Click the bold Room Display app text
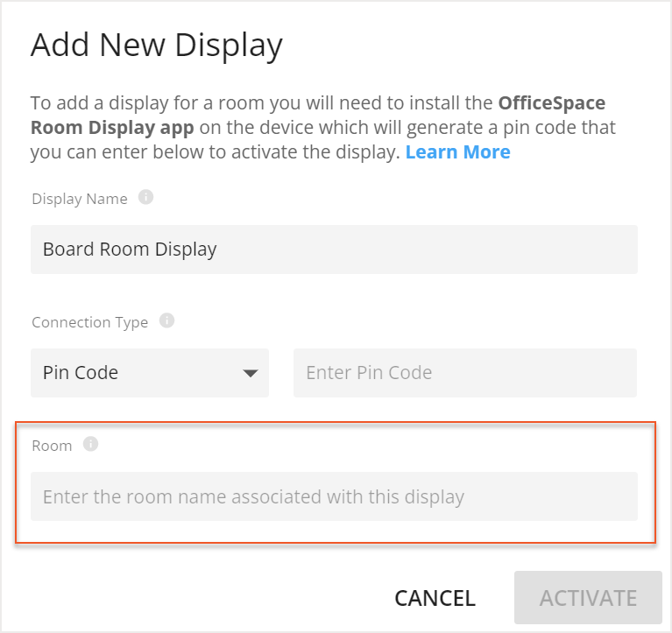This screenshot has width=672, height=633. point(111,128)
